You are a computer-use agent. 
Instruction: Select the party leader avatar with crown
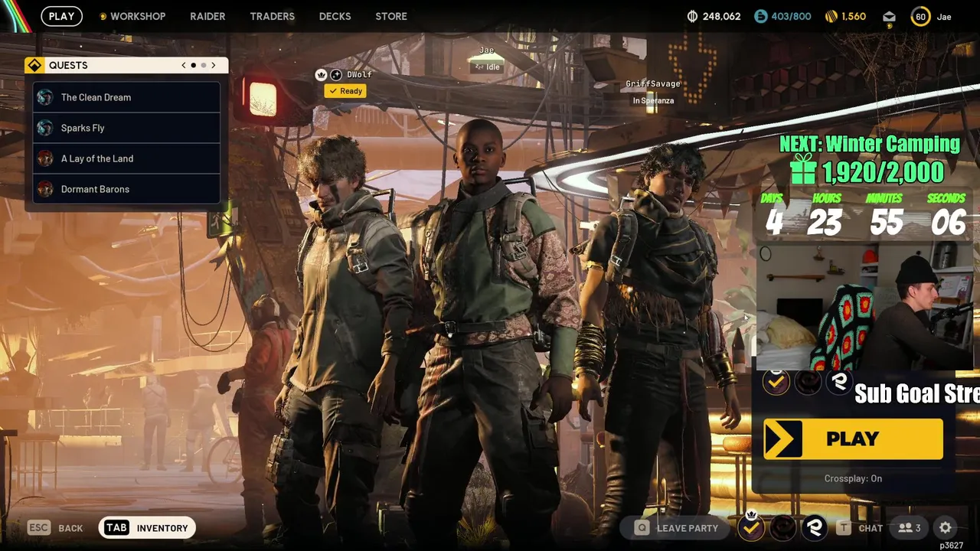[x=751, y=527]
